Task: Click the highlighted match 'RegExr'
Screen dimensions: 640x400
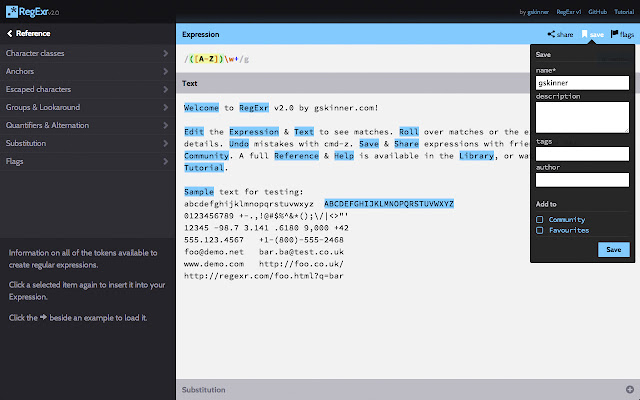Action: [254, 108]
